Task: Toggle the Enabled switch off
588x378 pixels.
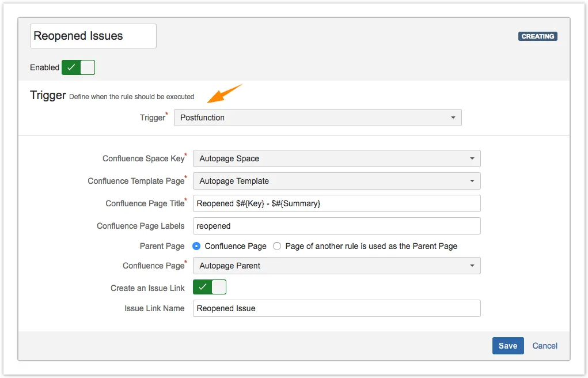Action: point(78,67)
